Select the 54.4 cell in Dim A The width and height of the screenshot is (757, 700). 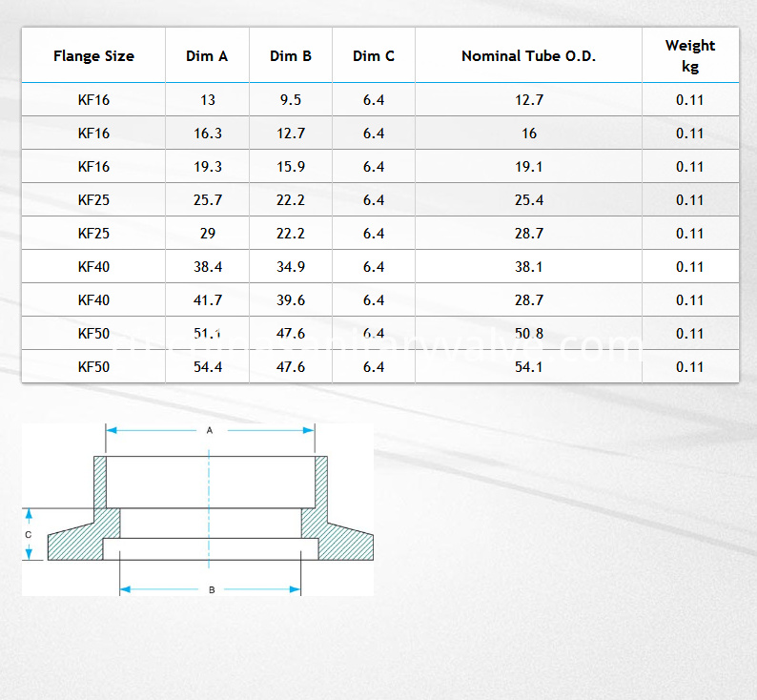pyautogui.click(x=208, y=367)
